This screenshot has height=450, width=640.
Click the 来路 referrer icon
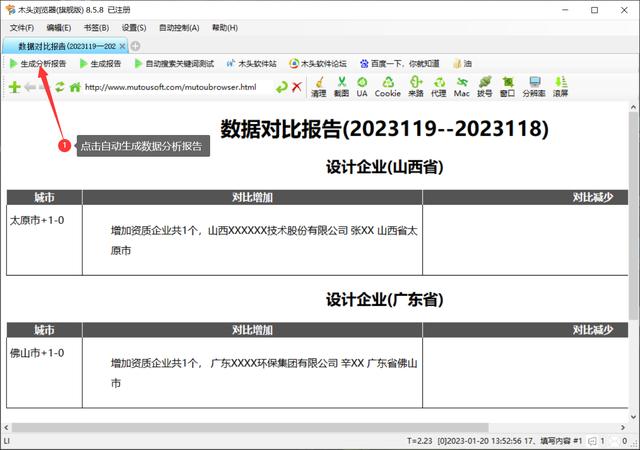[x=416, y=87]
